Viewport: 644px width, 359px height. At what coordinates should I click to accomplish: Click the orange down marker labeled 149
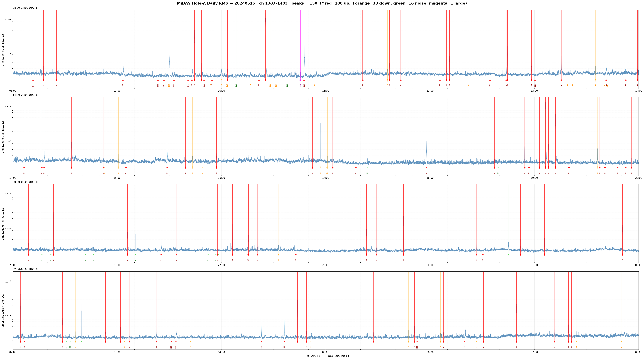coord(621,341)
